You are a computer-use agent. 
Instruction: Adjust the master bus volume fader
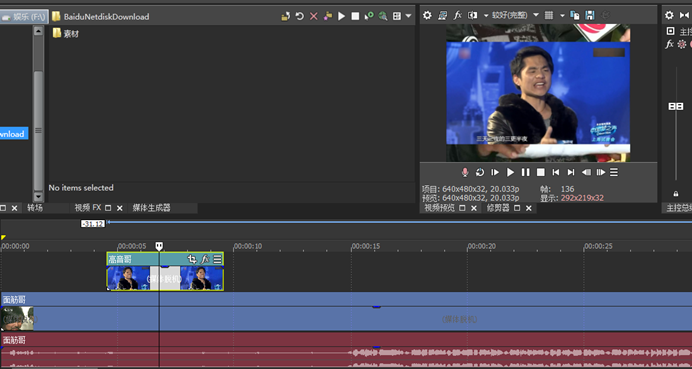tap(676, 106)
